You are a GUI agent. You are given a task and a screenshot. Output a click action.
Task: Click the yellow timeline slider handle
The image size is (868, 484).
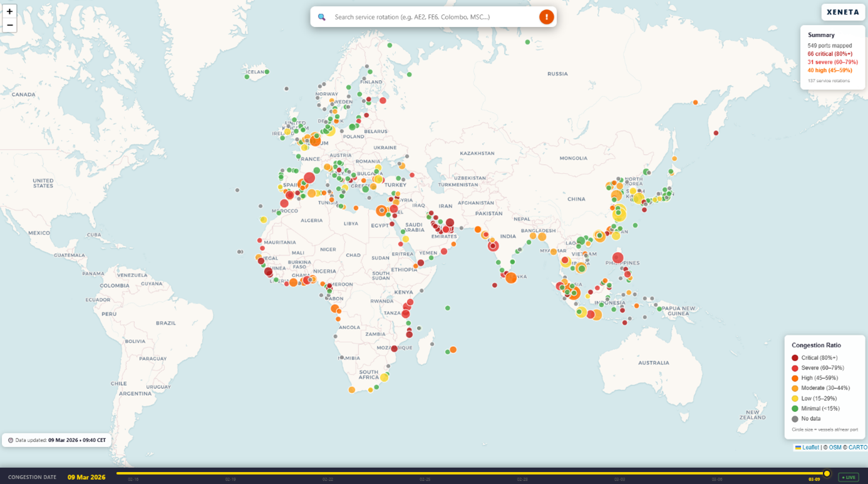[x=827, y=473]
